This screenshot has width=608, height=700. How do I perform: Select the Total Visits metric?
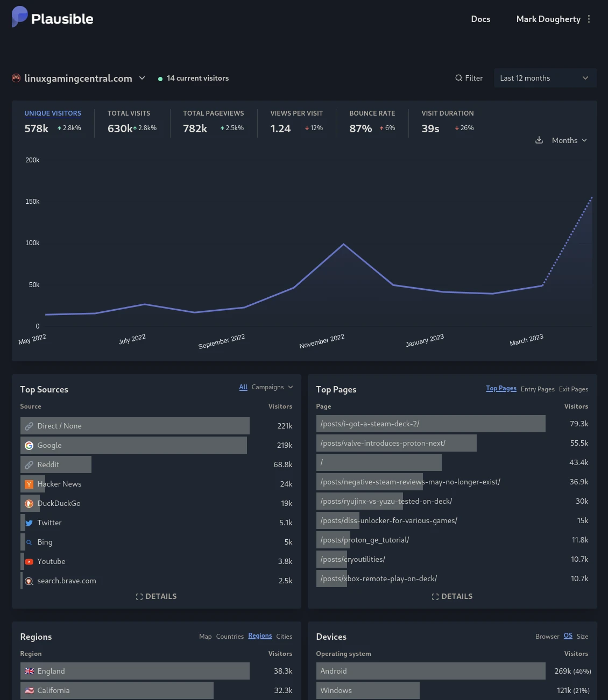click(132, 122)
